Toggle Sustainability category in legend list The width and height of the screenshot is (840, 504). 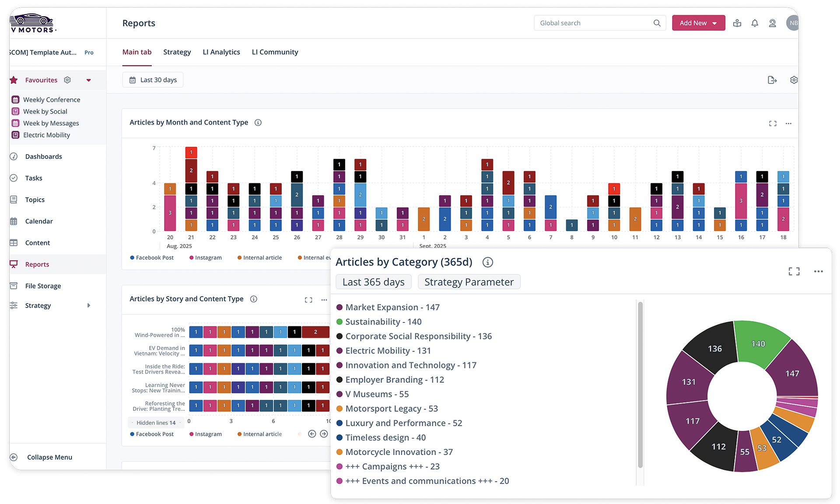[x=383, y=322]
